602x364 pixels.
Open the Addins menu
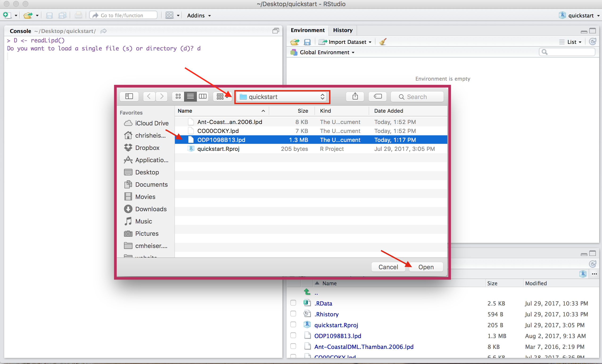pos(199,15)
